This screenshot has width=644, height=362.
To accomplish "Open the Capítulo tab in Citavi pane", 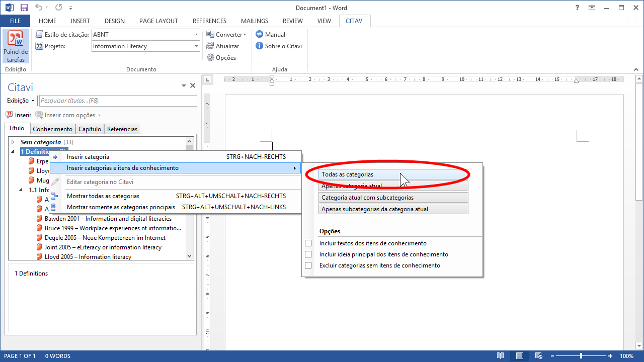I will click(x=90, y=129).
